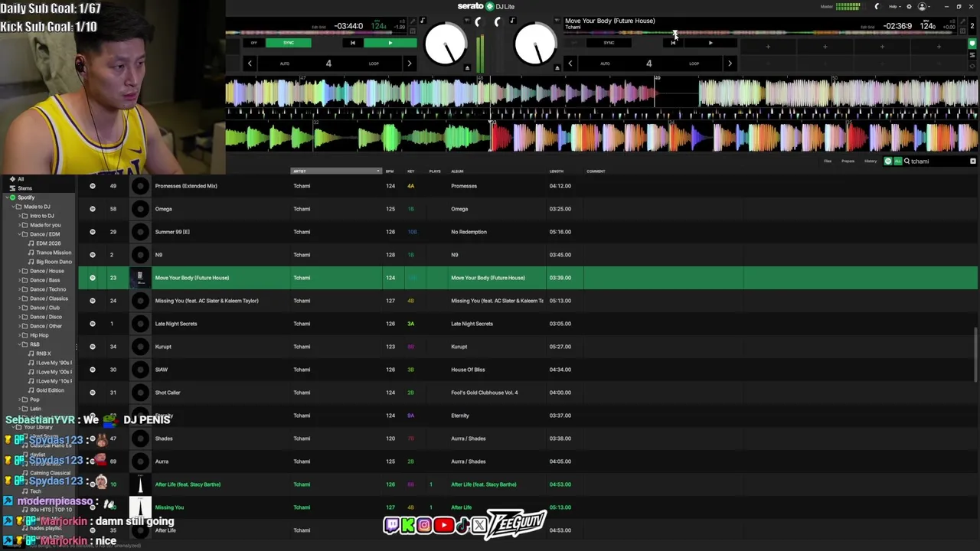This screenshot has width=980, height=551.
Task: Toggle SYNC on the left deck
Action: 288,43
